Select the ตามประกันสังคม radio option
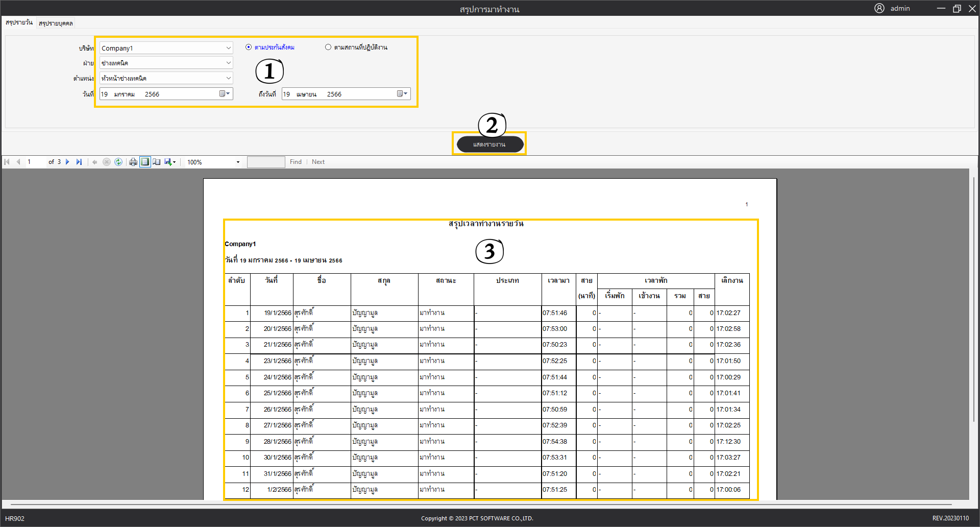Image resolution: width=980 pixels, height=527 pixels. tap(249, 47)
